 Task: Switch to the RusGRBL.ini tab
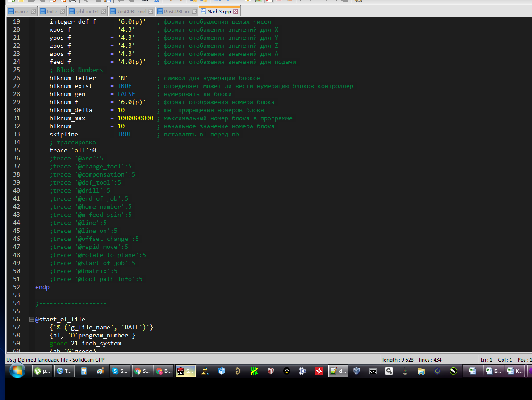(176, 12)
